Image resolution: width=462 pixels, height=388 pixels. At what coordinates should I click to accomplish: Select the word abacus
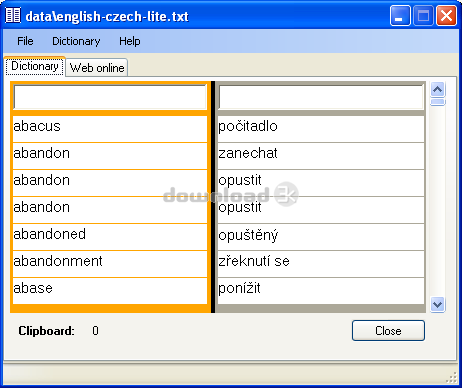(110, 129)
